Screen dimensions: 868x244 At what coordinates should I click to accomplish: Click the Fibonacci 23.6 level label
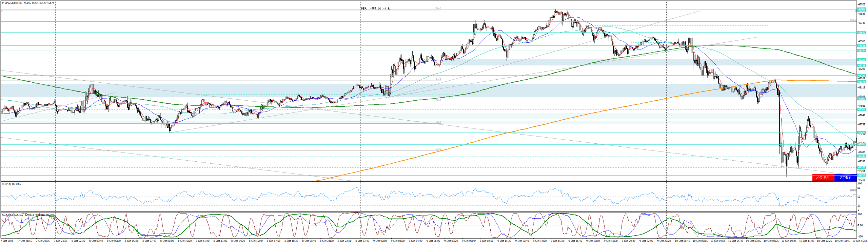point(438,149)
